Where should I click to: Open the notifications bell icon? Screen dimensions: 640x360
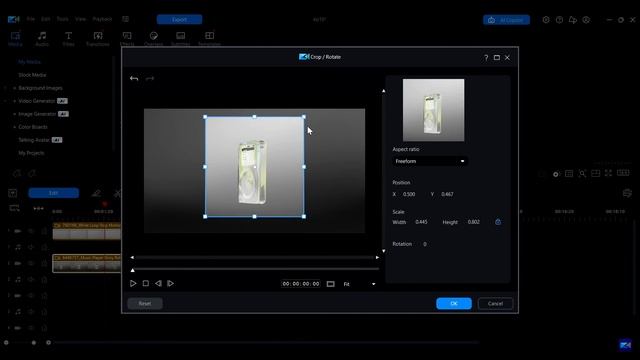573,20
